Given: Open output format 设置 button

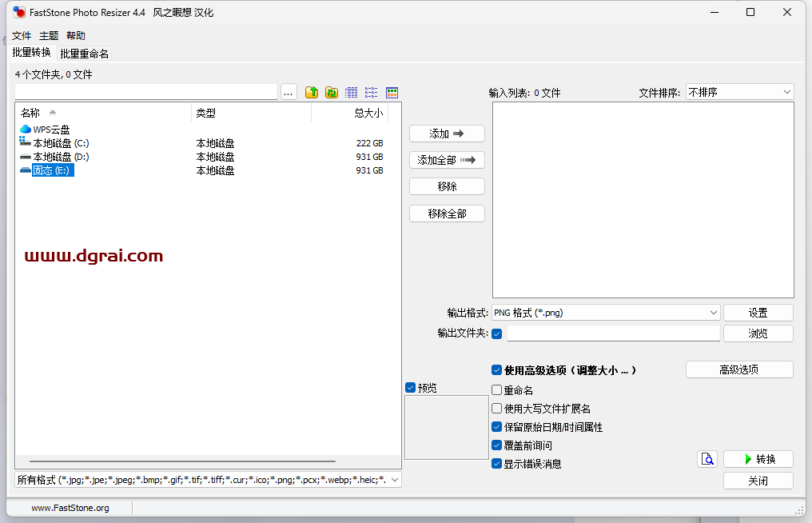Looking at the screenshot, I should pyautogui.click(x=758, y=313).
